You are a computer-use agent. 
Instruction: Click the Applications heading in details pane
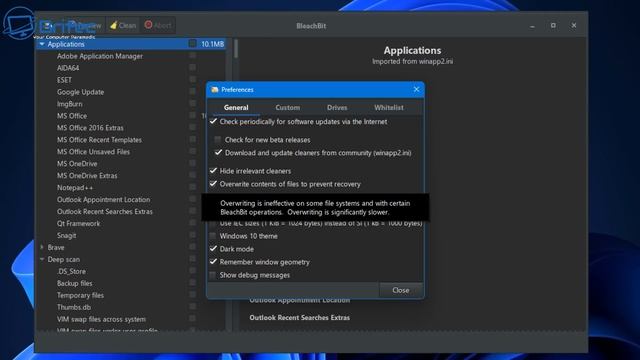click(412, 50)
